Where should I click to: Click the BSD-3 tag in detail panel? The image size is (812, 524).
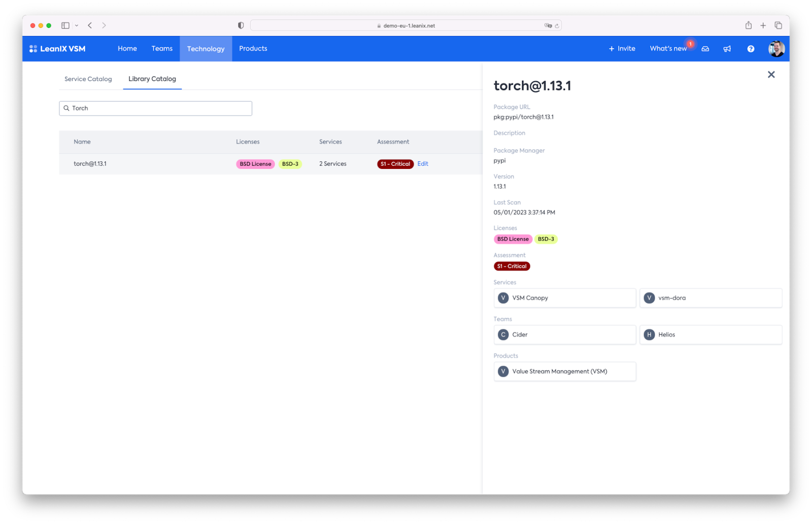pyautogui.click(x=546, y=239)
